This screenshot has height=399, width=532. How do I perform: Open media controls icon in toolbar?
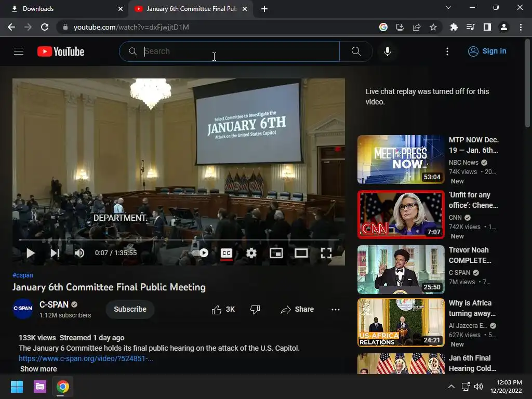470,27
